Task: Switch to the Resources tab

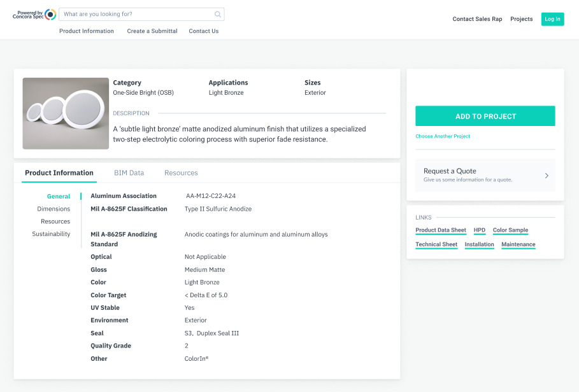Action: tap(181, 173)
